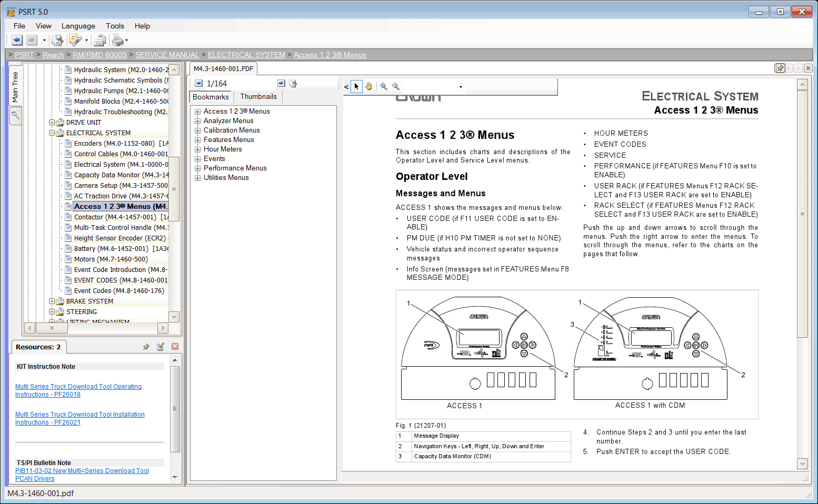818x504 pixels.
Task: Expand the DRIVE UNIT tree folder
Action: [52, 122]
